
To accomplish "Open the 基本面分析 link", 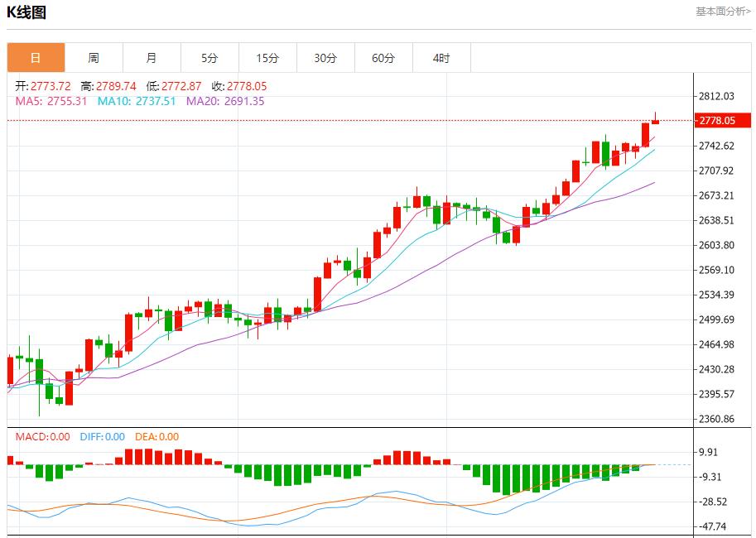I will point(723,12).
